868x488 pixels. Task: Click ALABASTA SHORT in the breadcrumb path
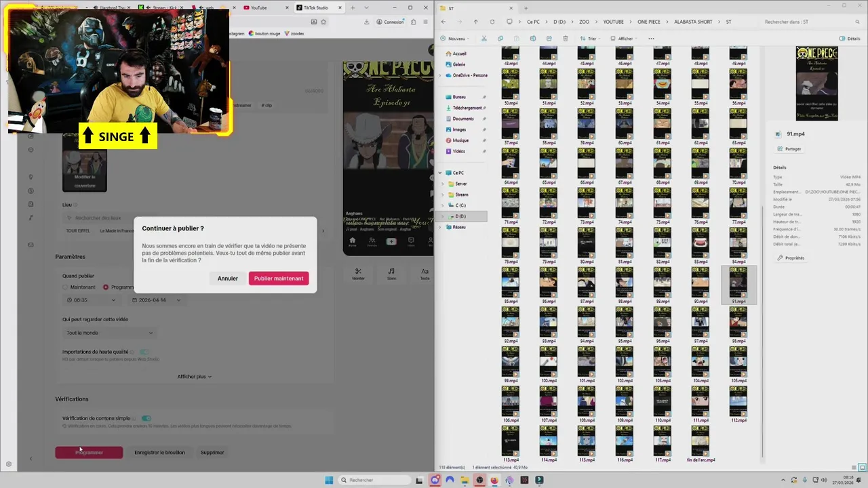point(693,22)
